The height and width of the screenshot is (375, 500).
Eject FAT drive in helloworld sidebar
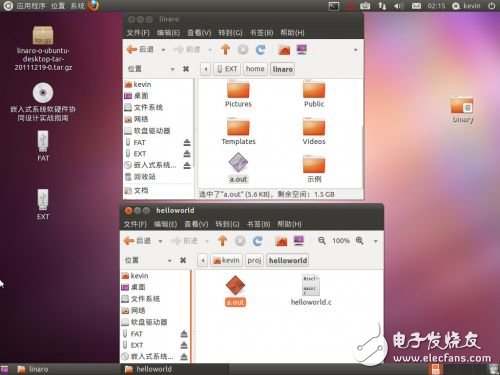pyautogui.click(x=184, y=334)
